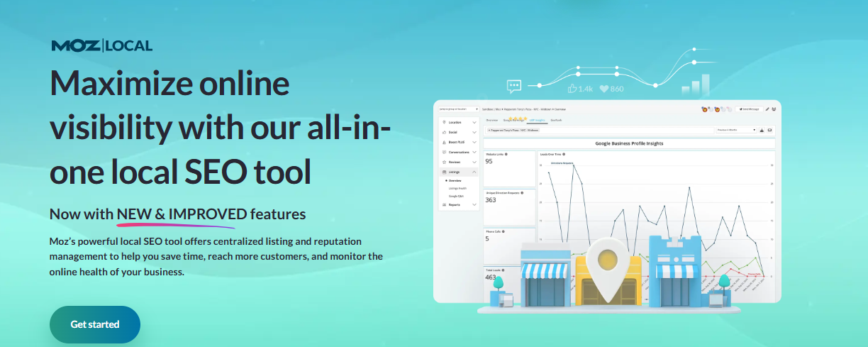Click the Boost PLUS icon in sidebar
The image size is (868, 347).
click(x=444, y=142)
